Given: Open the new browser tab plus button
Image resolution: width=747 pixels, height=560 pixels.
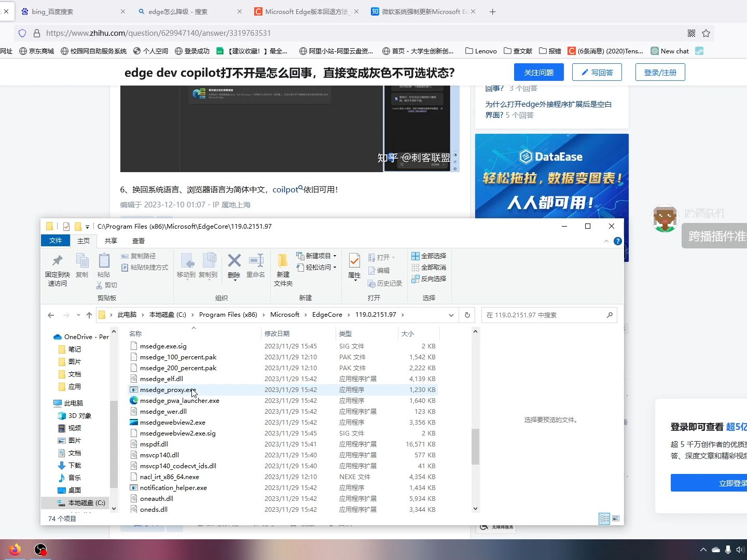Looking at the screenshot, I should (x=493, y=11).
